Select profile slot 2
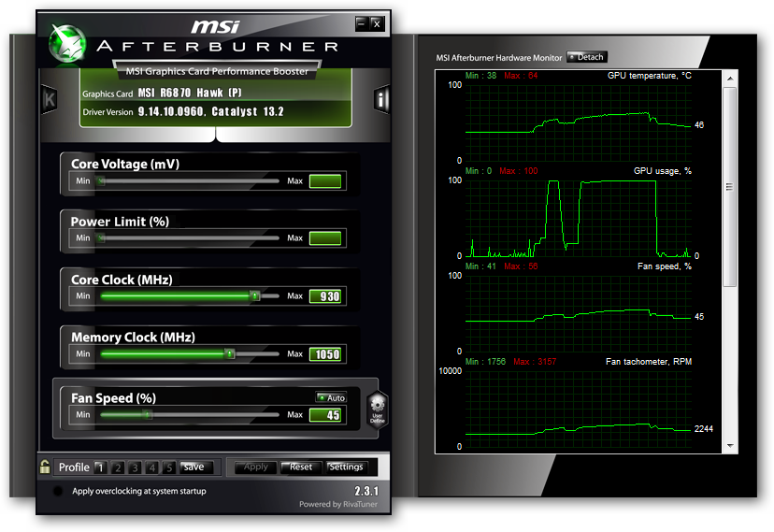The width and height of the screenshot is (774, 532). tap(118, 467)
